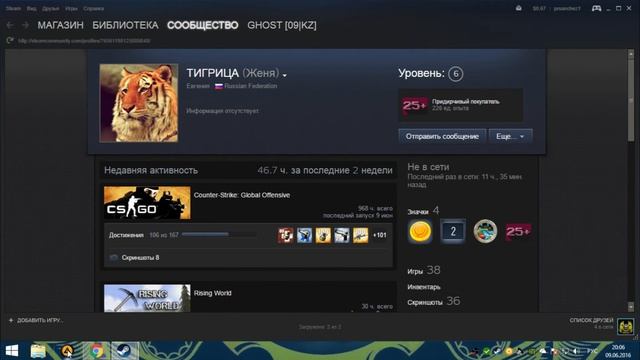The height and width of the screenshot is (360, 640).
Task: Open the fifth rifle CS:GO achievement icon
Action: pos(361,235)
